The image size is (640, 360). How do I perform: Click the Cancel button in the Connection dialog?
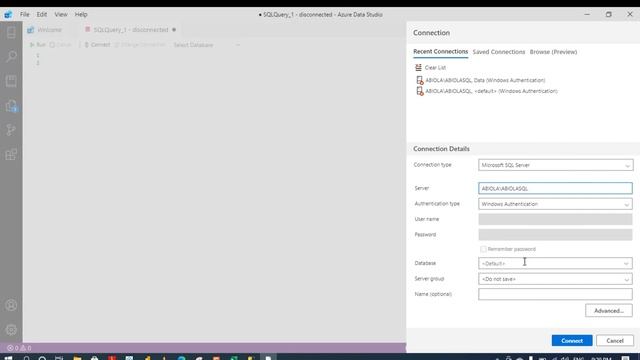tap(615, 340)
